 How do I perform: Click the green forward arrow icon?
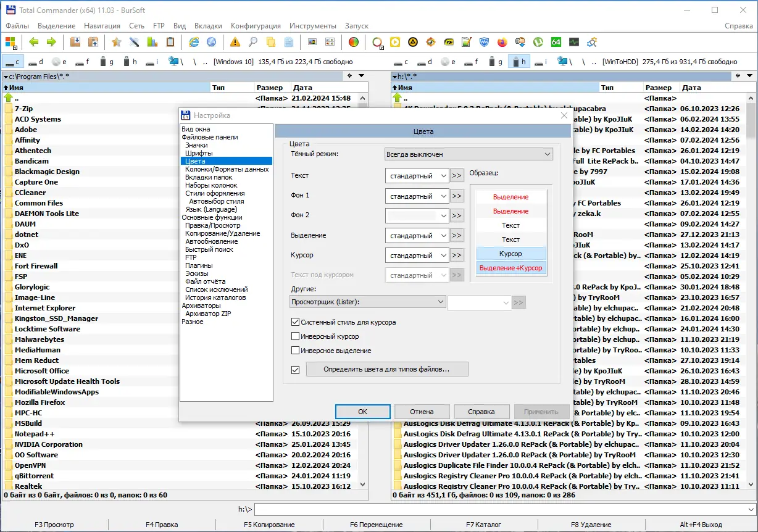51,42
